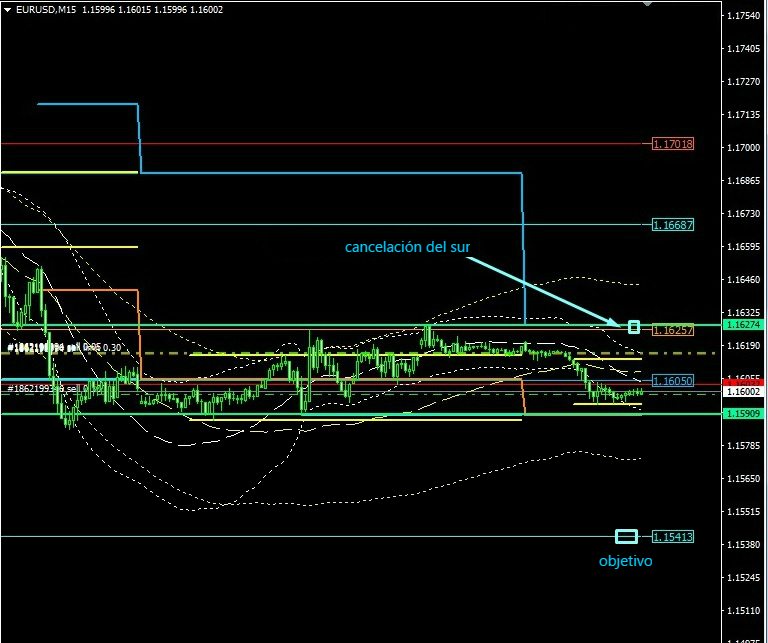Click the 1.17018 orange price label

(672, 144)
